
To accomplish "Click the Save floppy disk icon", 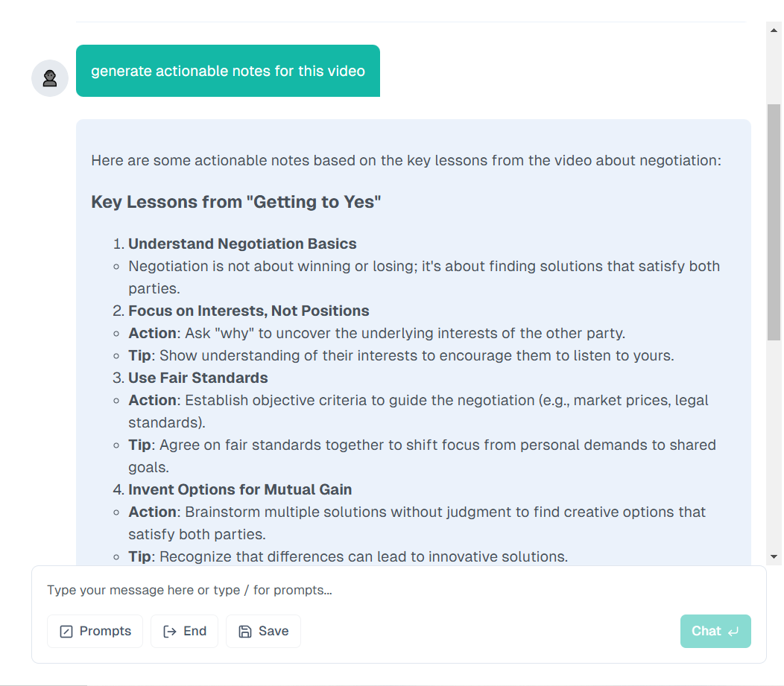I will coord(245,632).
